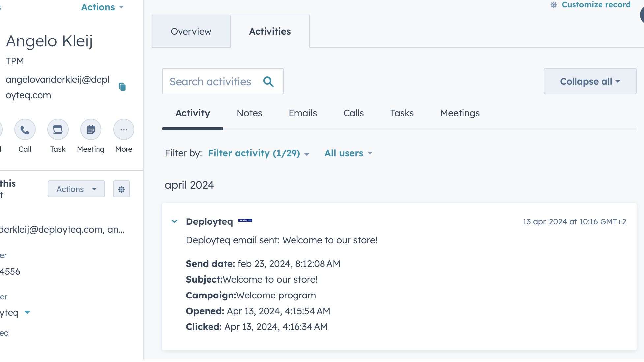Open the All users filter dropdown

click(x=348, y=153)
